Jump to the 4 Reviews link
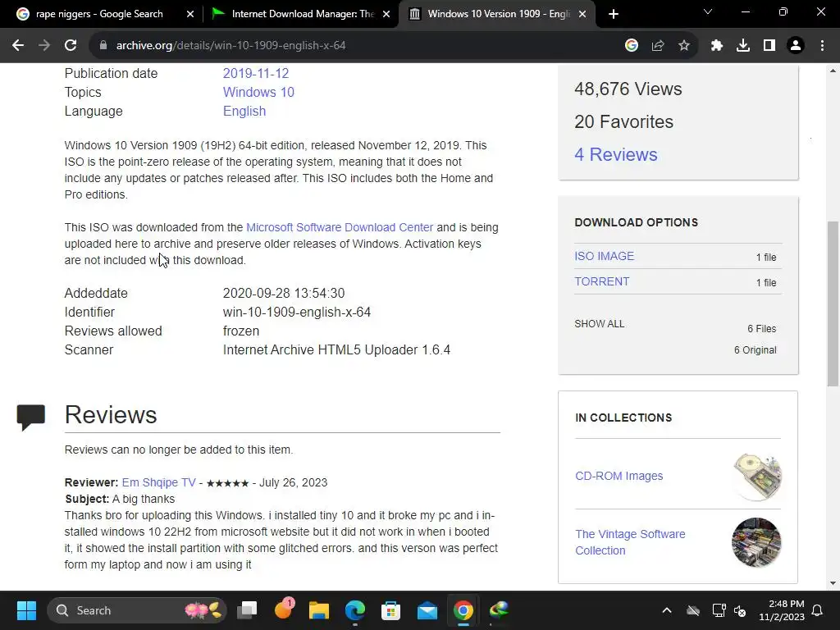The image size is (840, 630). (x=615, y=154)
